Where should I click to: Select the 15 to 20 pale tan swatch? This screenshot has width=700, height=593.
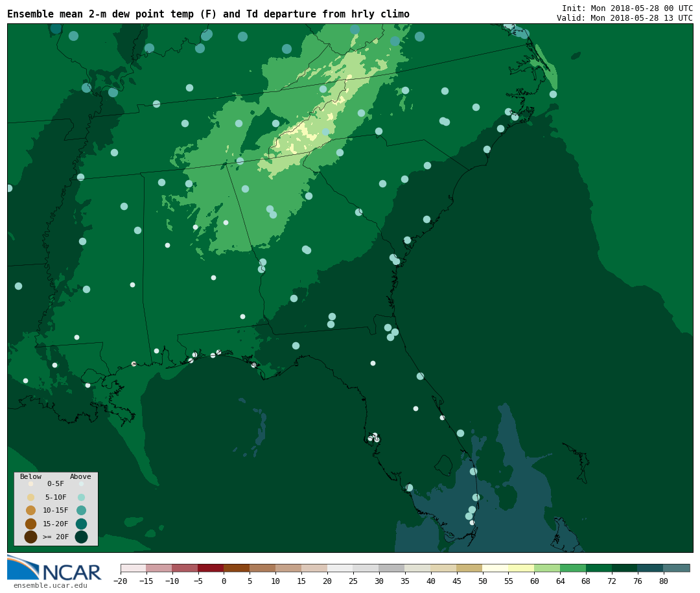point(314,568)
